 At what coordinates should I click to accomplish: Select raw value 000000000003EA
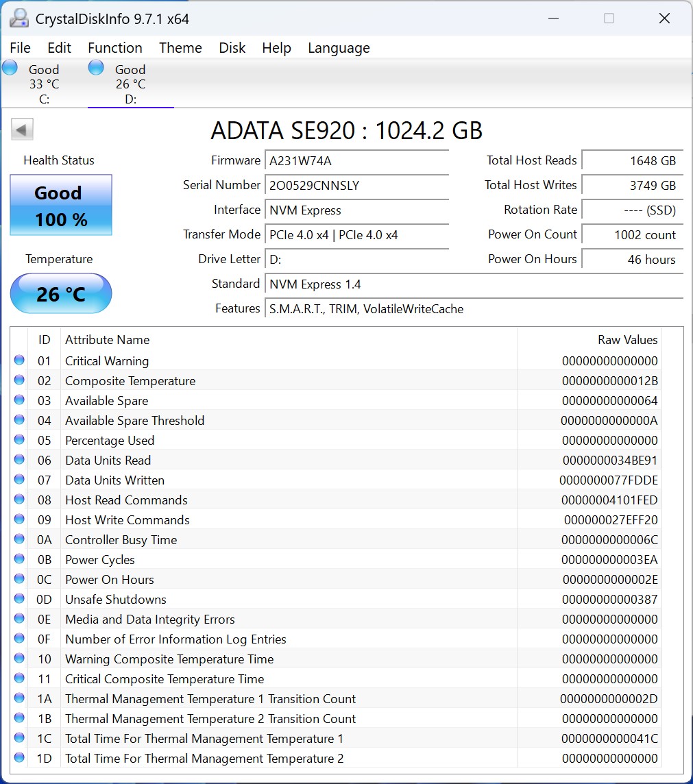point(609,560)
